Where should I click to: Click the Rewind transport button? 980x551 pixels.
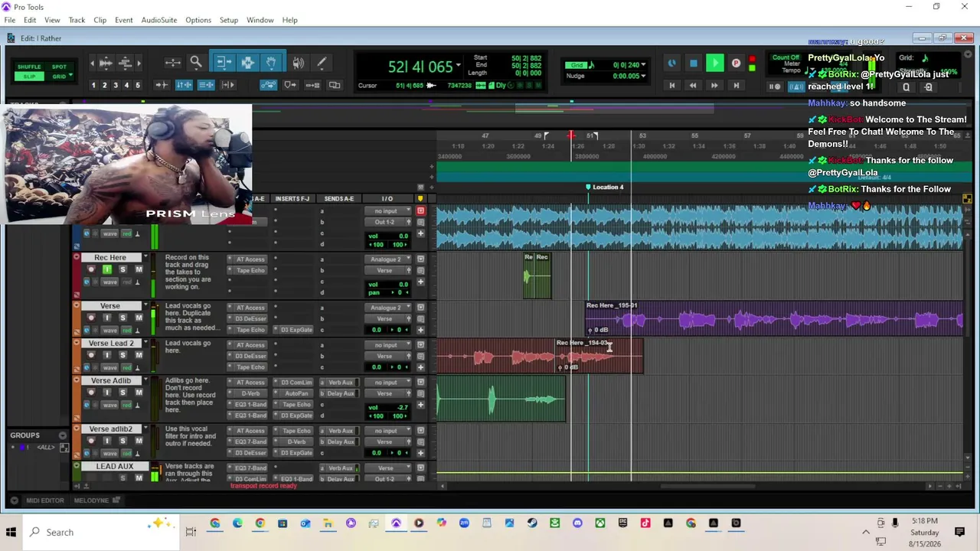(x=693, y=86)
